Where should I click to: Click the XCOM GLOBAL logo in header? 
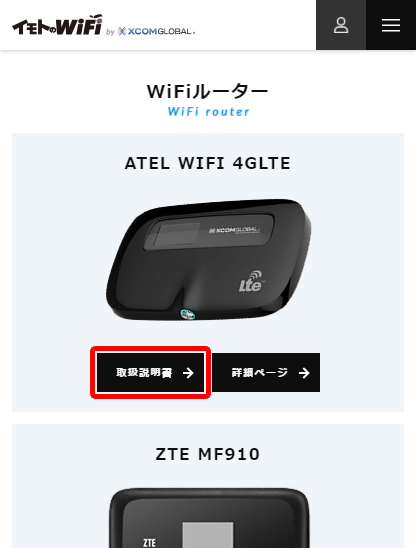click(x=156, y=31)
